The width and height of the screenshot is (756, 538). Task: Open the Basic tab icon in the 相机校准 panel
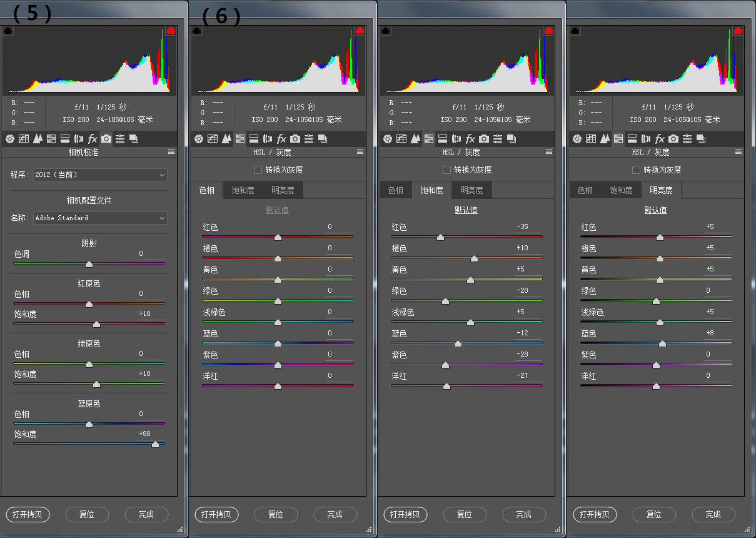pyautogui.click(x=10, y=139)
